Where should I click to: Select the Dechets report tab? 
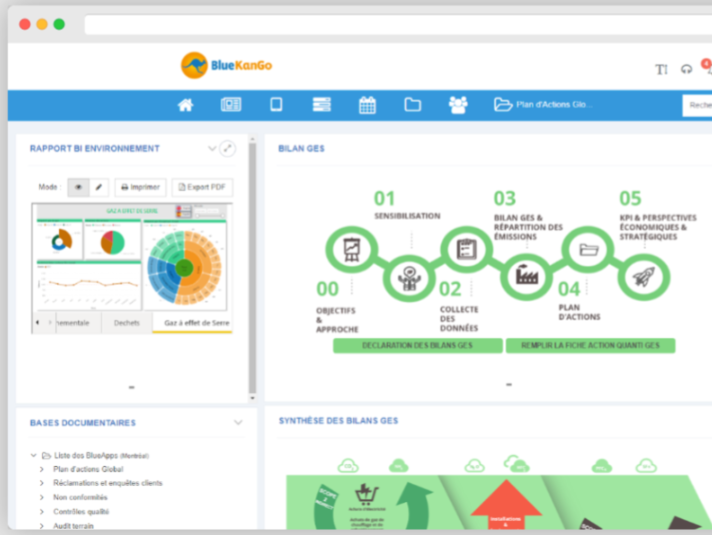tap(127, 323)
